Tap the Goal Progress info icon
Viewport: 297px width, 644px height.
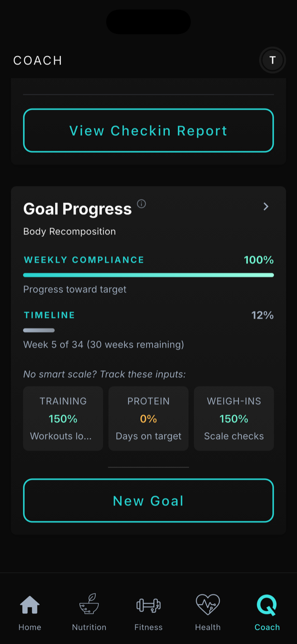142,204
